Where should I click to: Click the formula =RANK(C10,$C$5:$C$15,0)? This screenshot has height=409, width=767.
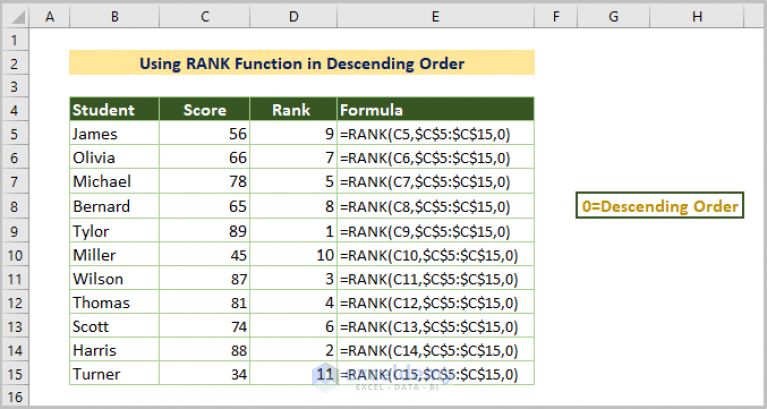[435, 254]
